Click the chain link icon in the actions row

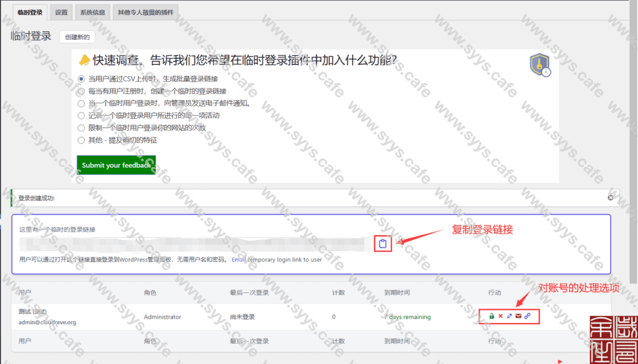(x=528, y=315)
